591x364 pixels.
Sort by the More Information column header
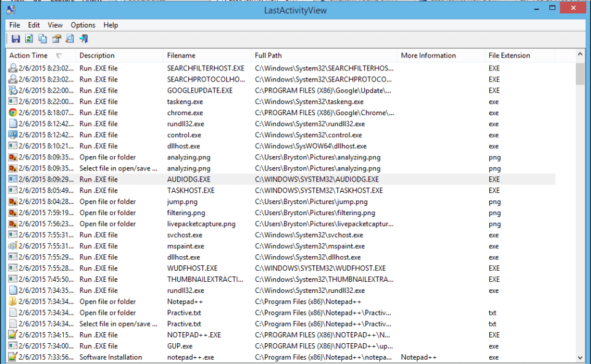441,55
